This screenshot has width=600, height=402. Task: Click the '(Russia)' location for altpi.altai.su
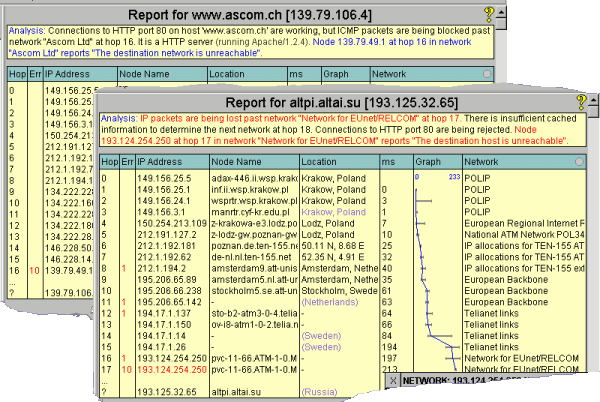pos(319,392)
